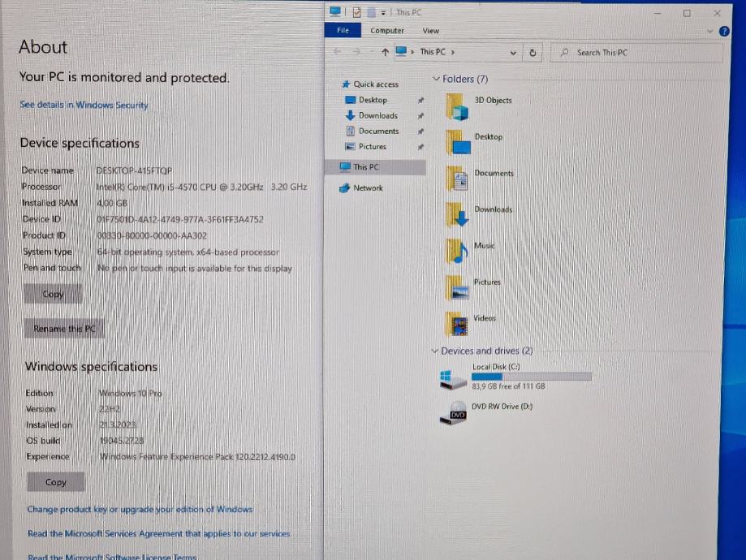Image resolution: width=746 pixels, height=560 pixels.
Task: Click the OS build value 19045.2728
Action: pyautogui.click(x=121, y=441)
